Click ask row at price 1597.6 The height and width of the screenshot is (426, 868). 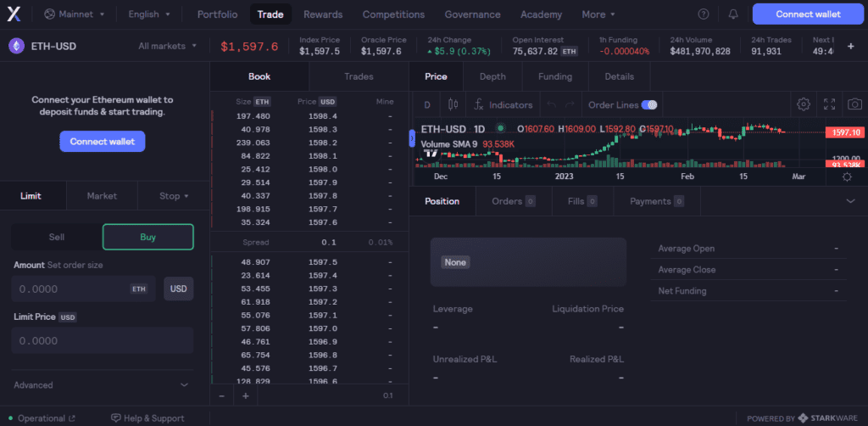click(x=309, y=222)
